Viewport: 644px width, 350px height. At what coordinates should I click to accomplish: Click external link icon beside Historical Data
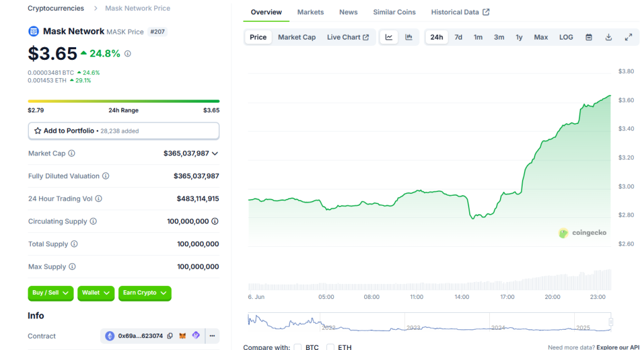486,12
